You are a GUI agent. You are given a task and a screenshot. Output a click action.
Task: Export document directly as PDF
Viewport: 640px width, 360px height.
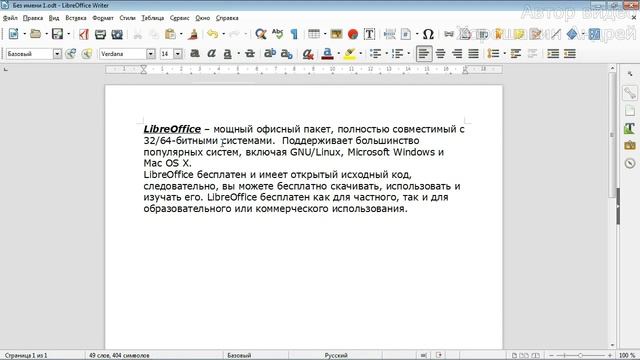point(84,34)
